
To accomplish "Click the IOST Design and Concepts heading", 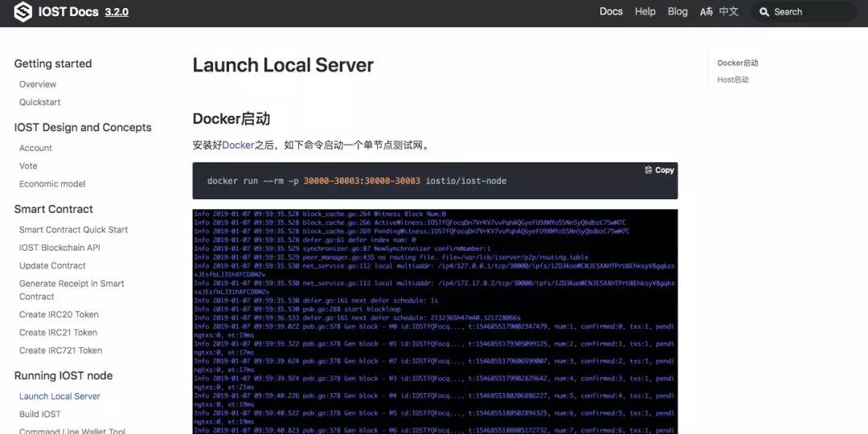I will click(83, 127).
